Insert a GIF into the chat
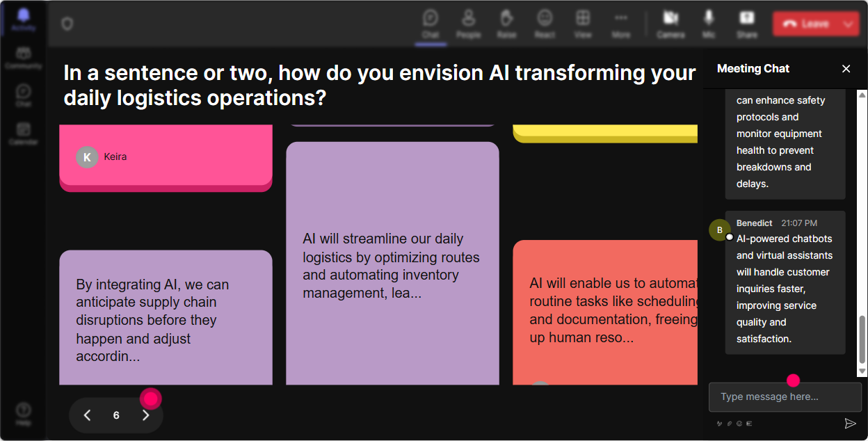This screenshot has height=441, width=868. coord(749,423)
